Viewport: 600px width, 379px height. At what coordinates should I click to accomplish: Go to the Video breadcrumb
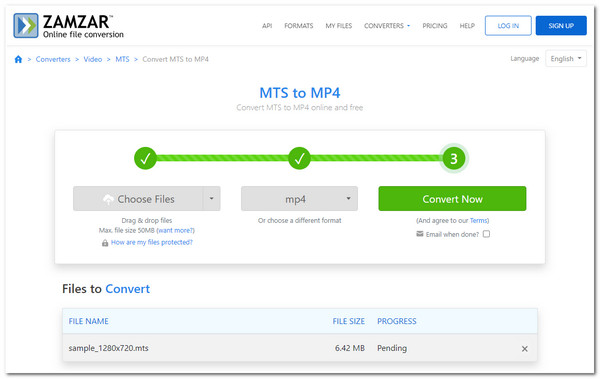tap(93, 59)
